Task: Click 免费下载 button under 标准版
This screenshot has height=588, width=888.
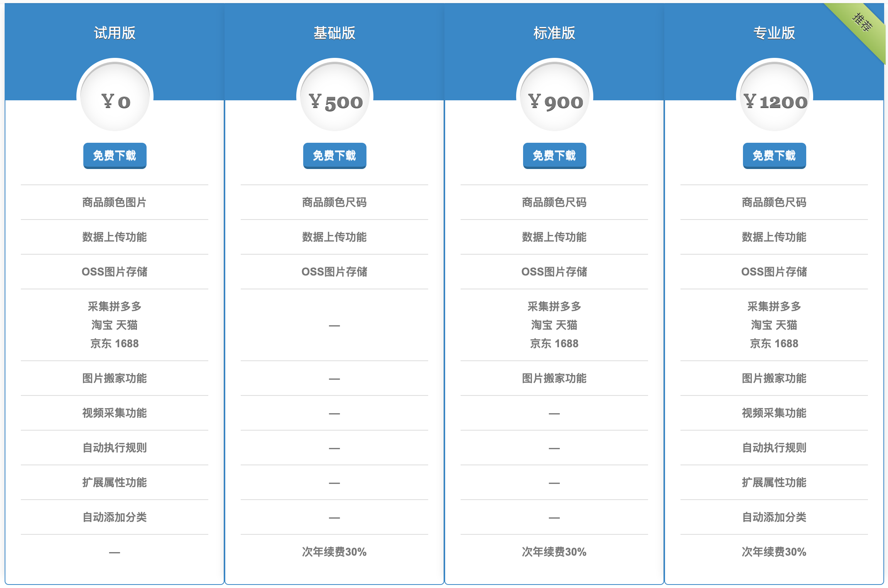Action: tap(554, 155)
